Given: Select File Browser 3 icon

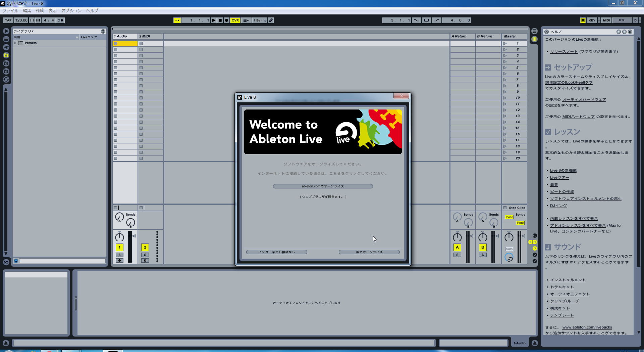Looking at the screenshot, I should click(x=6, y=72).
